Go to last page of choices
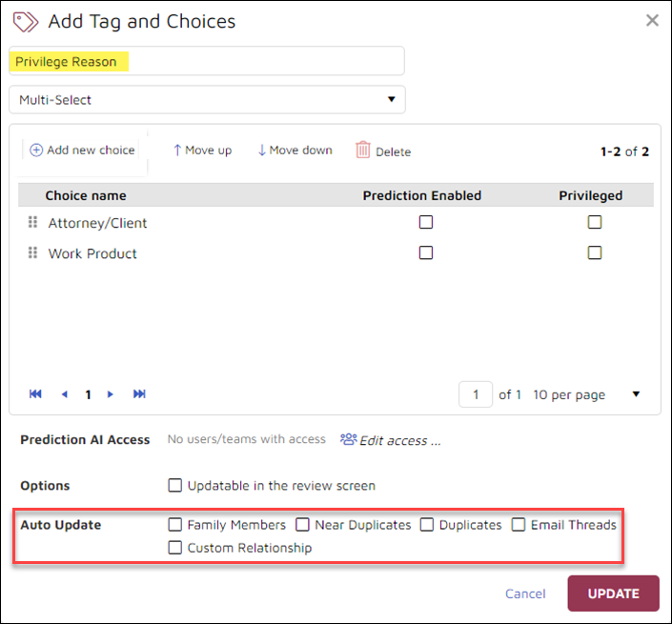Screen dimensions: 672x624 pos(139,394)
